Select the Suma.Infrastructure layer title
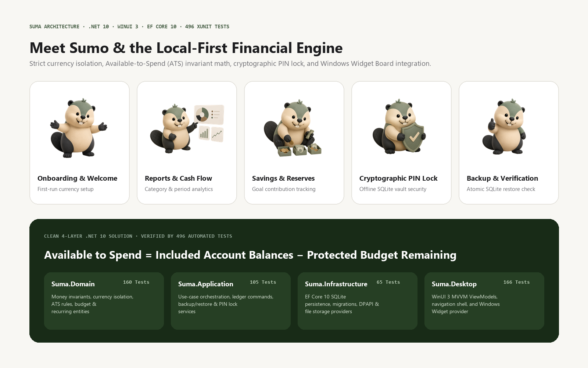Viewport: 588px width, 368px height. [x=336, y=284]
